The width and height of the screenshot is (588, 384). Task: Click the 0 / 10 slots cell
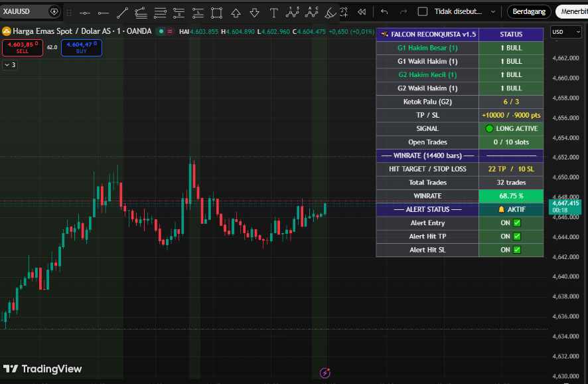click(511, 142)
